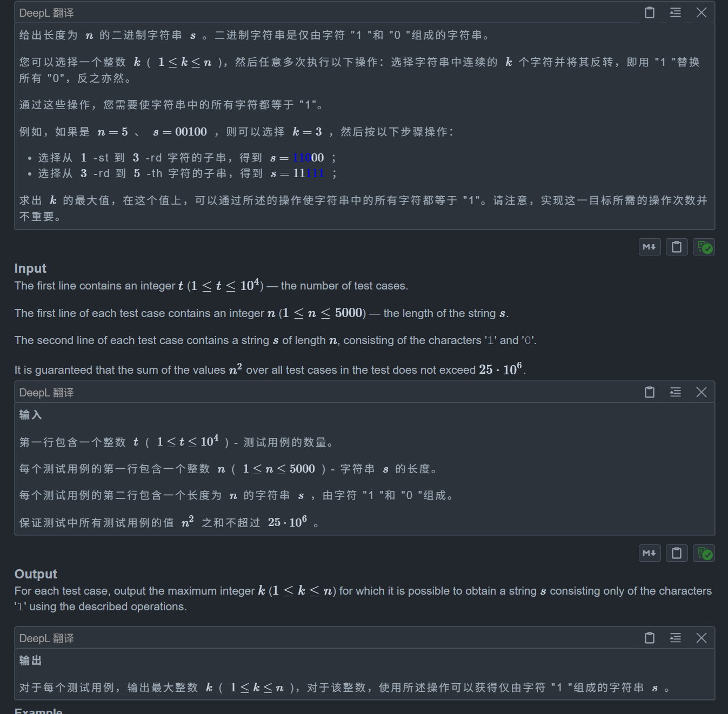The height and width of the screenshot is (714, 728).
Task: Close the top DeepL translation panel
Action: click(x=701, y=12)
